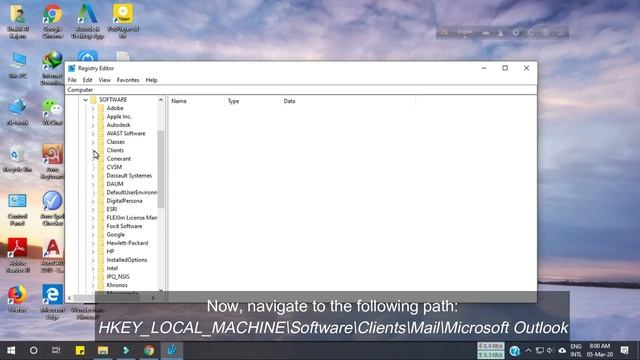The height and width of the screenshot is (360, 640).
Task: Select the IPQ_NSIS key
Action: tap(118, 277)
